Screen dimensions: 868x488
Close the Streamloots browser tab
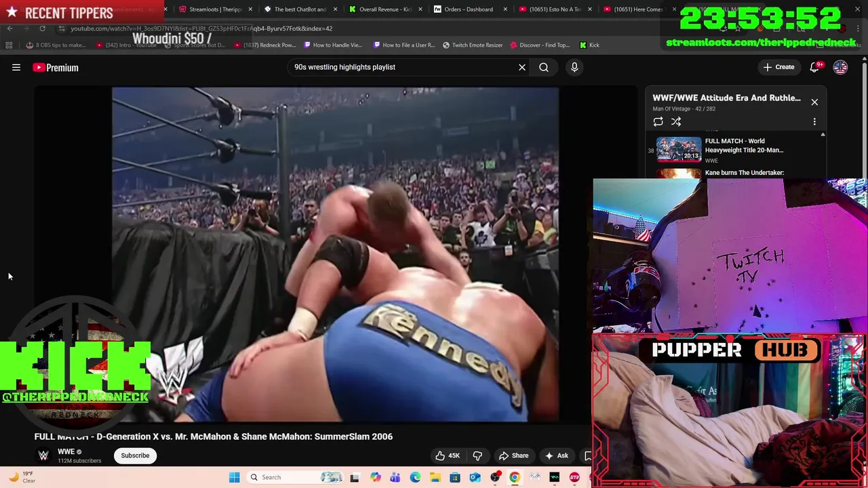click(250, 9)
